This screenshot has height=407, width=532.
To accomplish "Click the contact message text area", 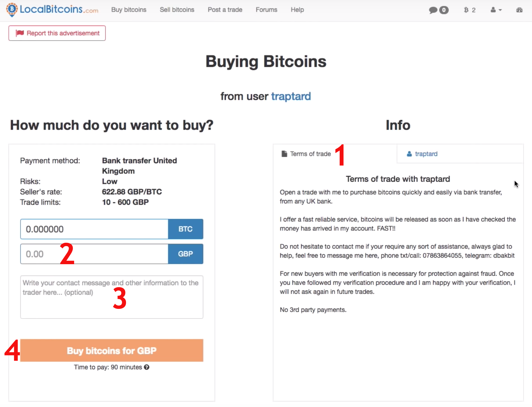I will click(112, 297).
